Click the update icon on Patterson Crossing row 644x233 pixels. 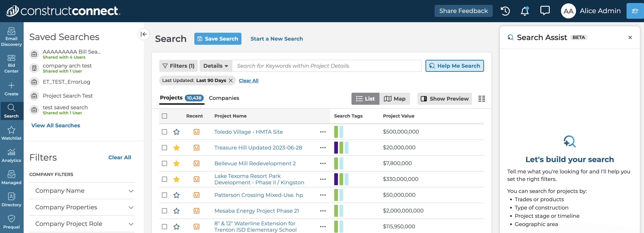[197, 195]
